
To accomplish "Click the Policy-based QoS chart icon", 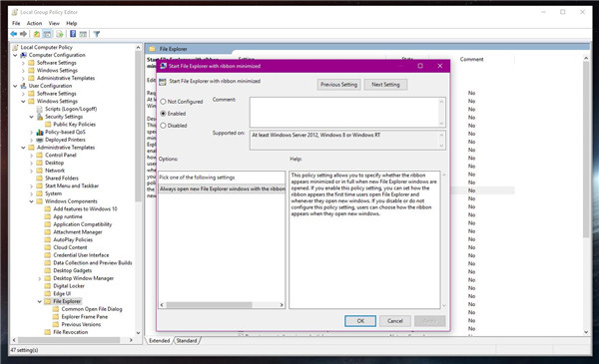I will (x=40, y=132).
